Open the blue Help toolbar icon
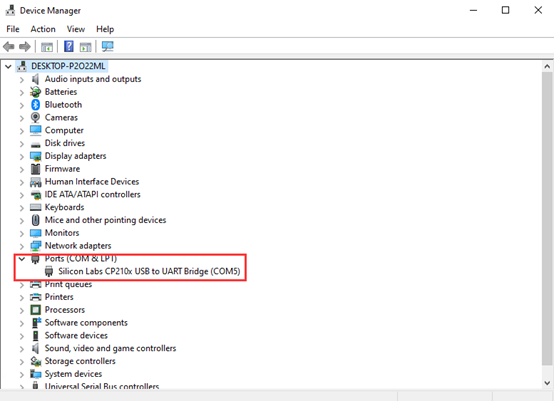The image size is (554, 401). (69, 46)
